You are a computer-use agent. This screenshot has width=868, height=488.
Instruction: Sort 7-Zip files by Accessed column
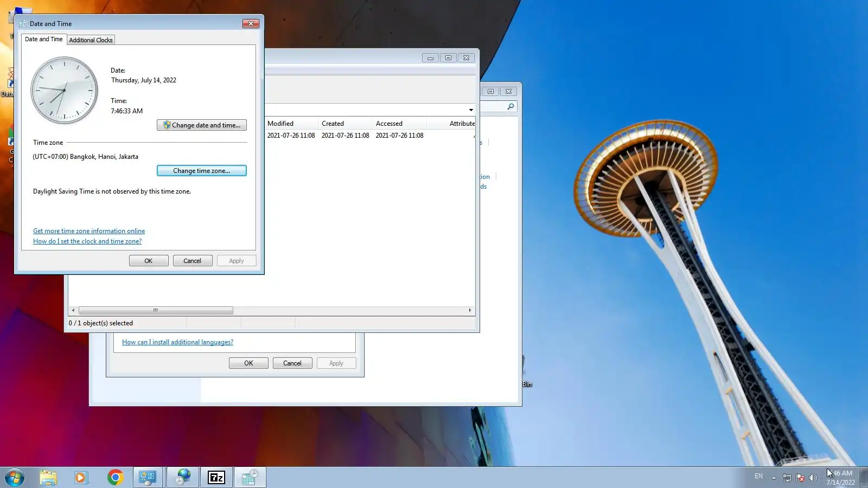click(x=399, y=124)
